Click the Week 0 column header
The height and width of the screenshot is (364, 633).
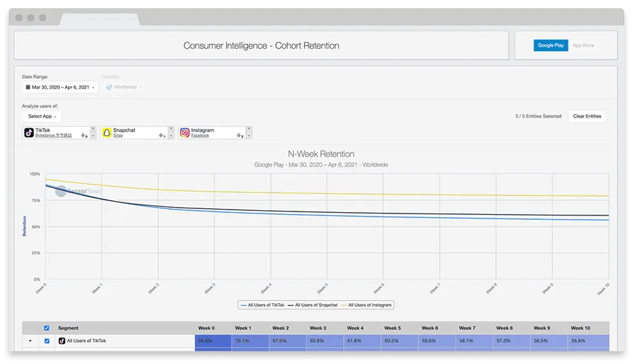[x=206, y=328]
